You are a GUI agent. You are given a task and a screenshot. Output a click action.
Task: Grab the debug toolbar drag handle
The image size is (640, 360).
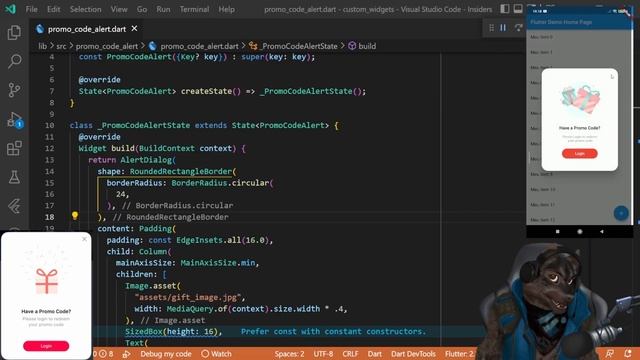pos(491,28)
